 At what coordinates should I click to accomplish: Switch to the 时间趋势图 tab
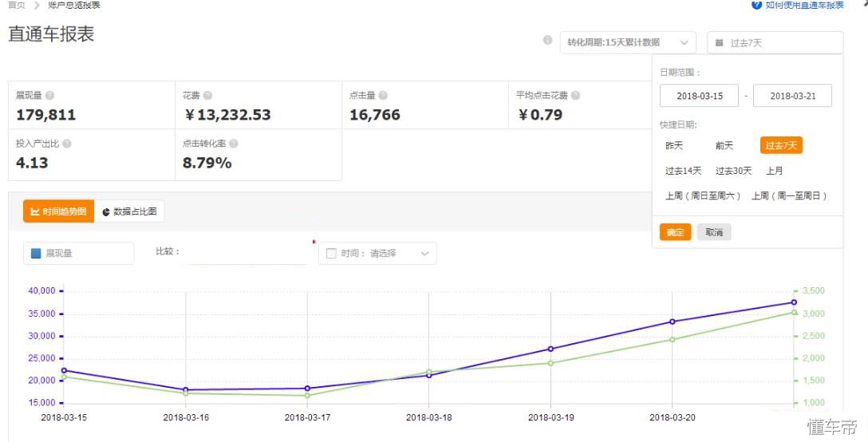click(59, 211)
